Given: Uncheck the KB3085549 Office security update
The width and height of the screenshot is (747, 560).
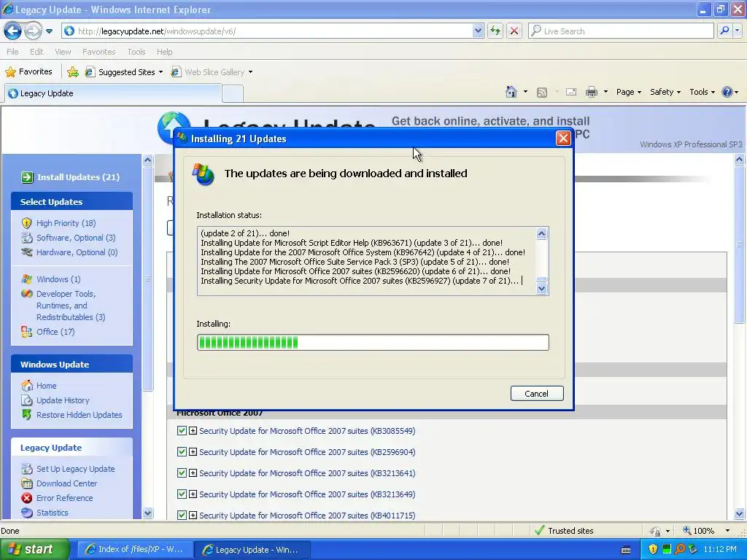Looking at the screenshot, I should click(x=182, y=430).
